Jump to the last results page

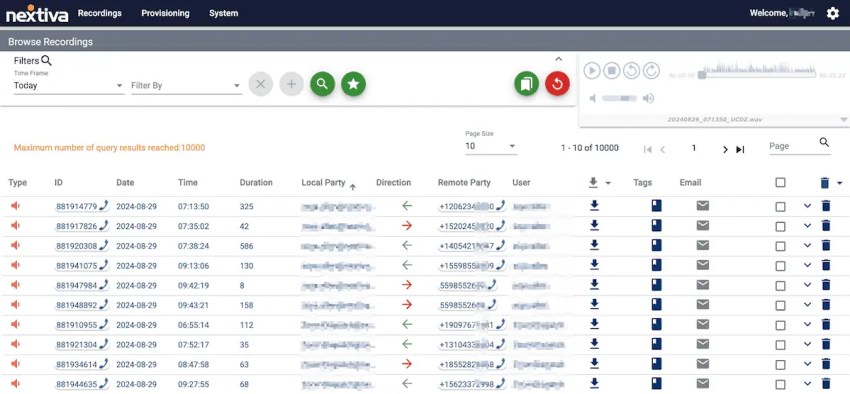click(x=740, y=150)
